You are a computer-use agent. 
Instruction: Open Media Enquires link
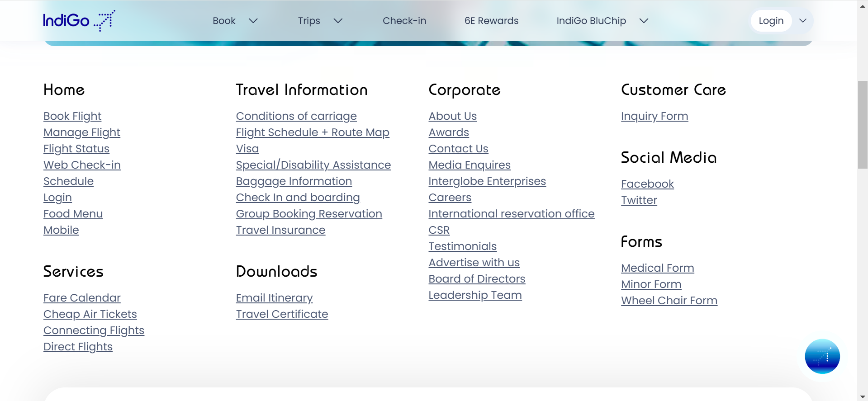470,165
